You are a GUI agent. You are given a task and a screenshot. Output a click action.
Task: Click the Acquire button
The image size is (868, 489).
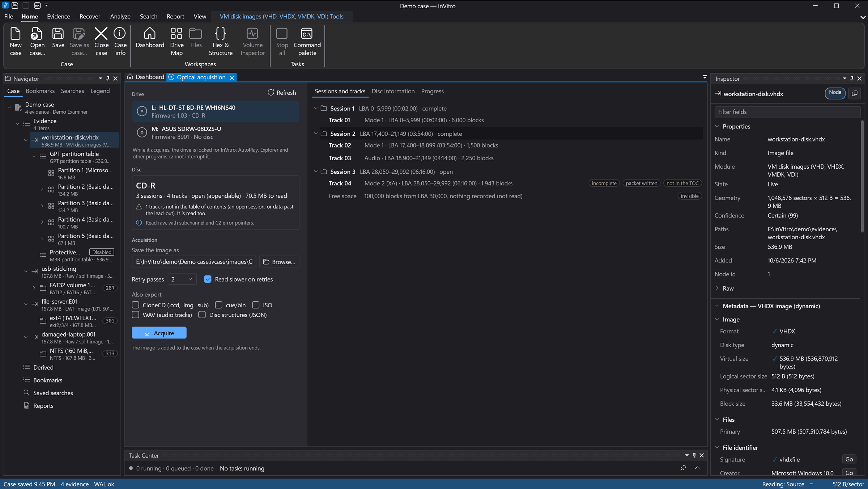pos(159,333)
